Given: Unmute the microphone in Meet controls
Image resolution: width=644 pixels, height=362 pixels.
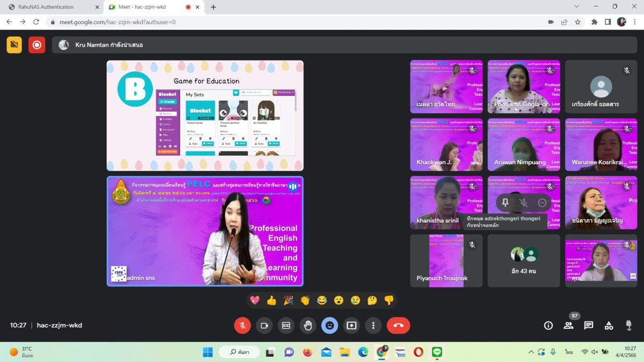Looking at the screenshot, I should (x=243, y=325).
